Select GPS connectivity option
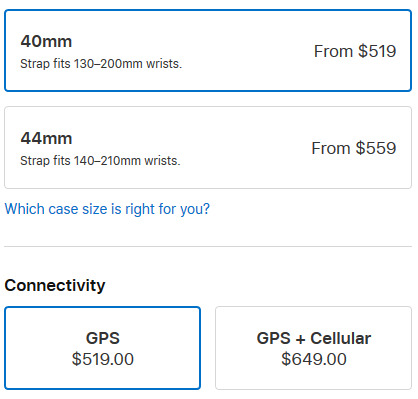This screenshot has height=399, width=418. point(103,348)
